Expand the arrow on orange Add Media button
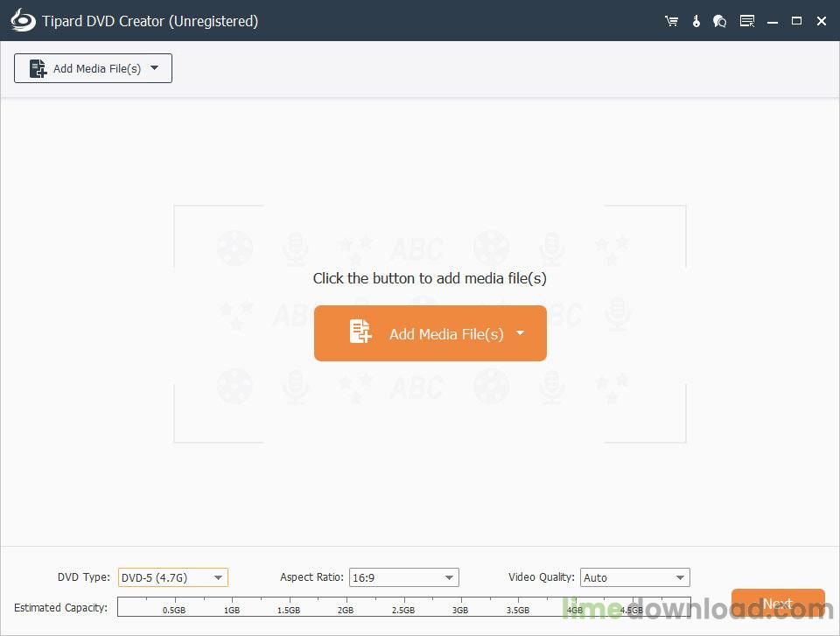 pyautogui.click(x=520, y=332)
